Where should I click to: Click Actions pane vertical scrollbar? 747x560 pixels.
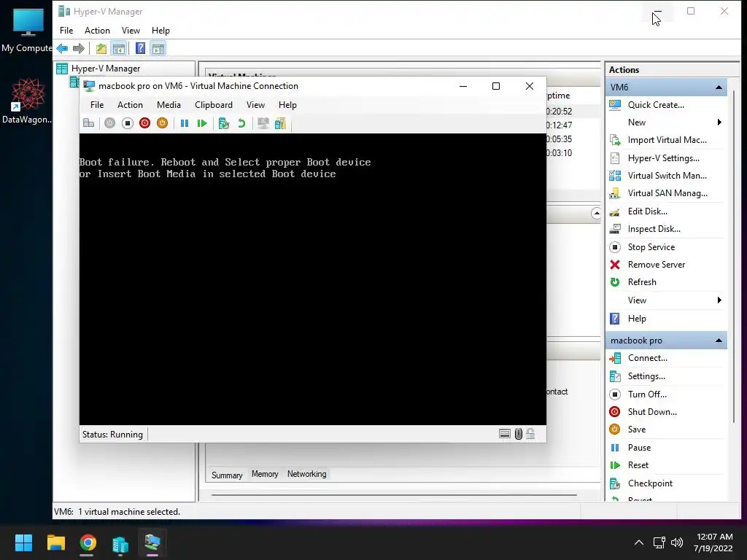point(734,256)
